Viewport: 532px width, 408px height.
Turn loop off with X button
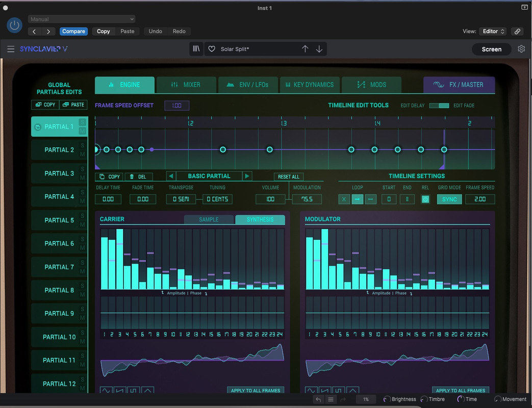pyautogui.click(x=344, y=199)
